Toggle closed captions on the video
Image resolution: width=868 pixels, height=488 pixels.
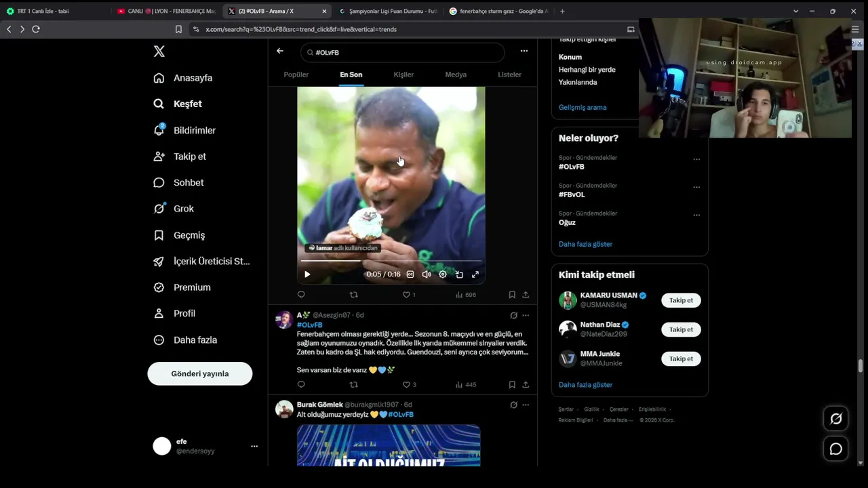point(410,274)
